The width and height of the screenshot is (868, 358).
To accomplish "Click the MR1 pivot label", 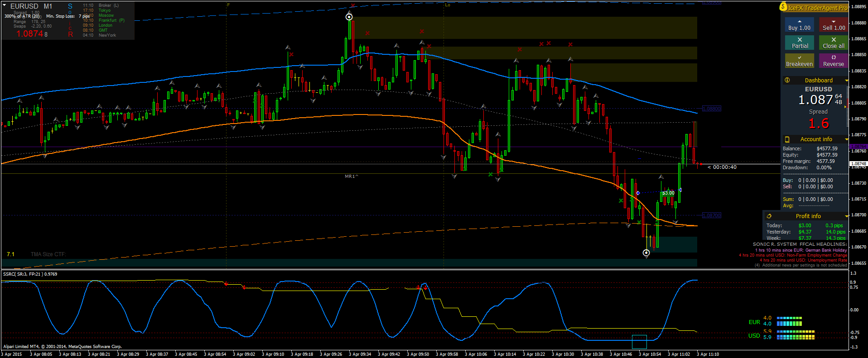I will (x=351, y=177).
